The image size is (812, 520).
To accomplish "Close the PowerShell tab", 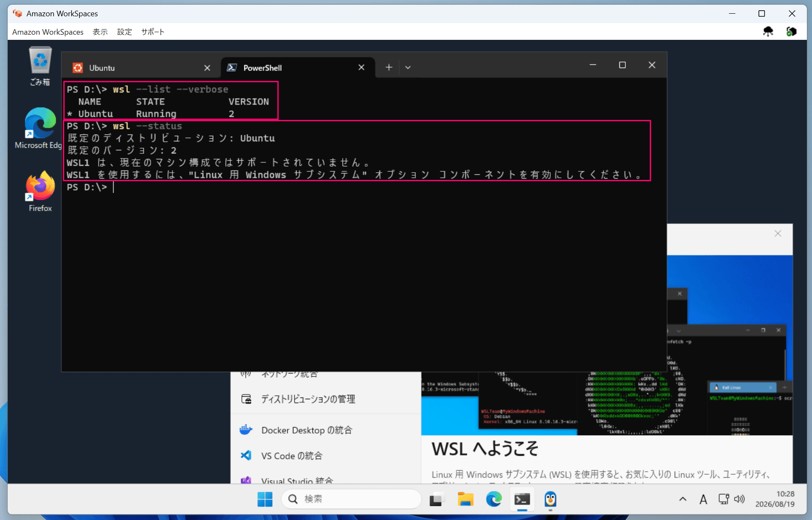I will click(361, 67).
